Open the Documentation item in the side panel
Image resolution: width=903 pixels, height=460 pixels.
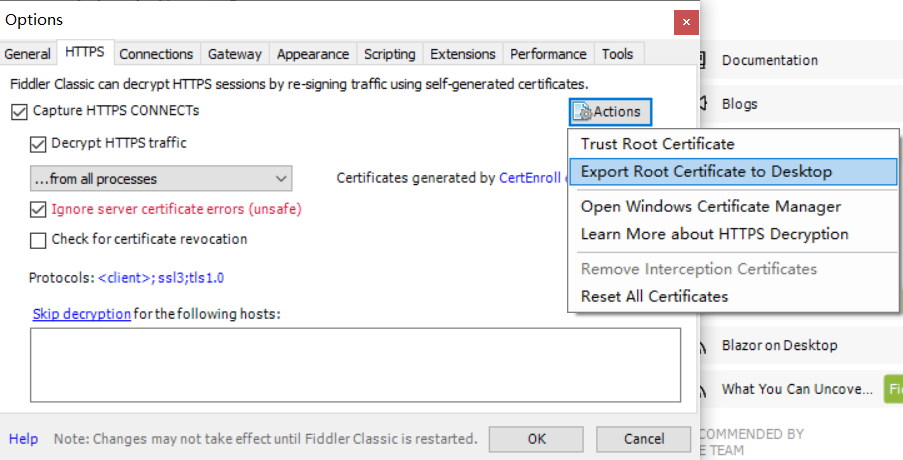coord(769,60)
